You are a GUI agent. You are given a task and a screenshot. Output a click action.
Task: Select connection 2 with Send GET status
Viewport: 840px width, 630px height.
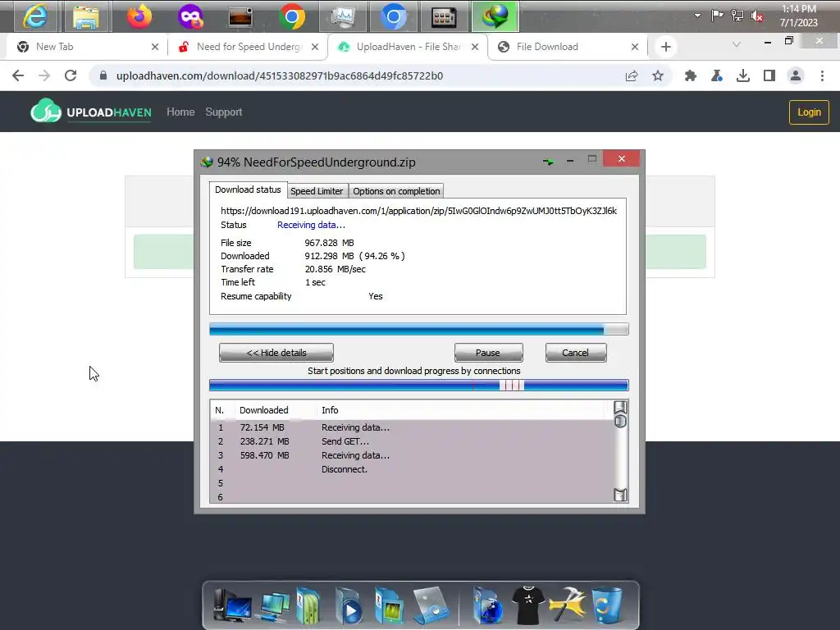tap(412, 441)
